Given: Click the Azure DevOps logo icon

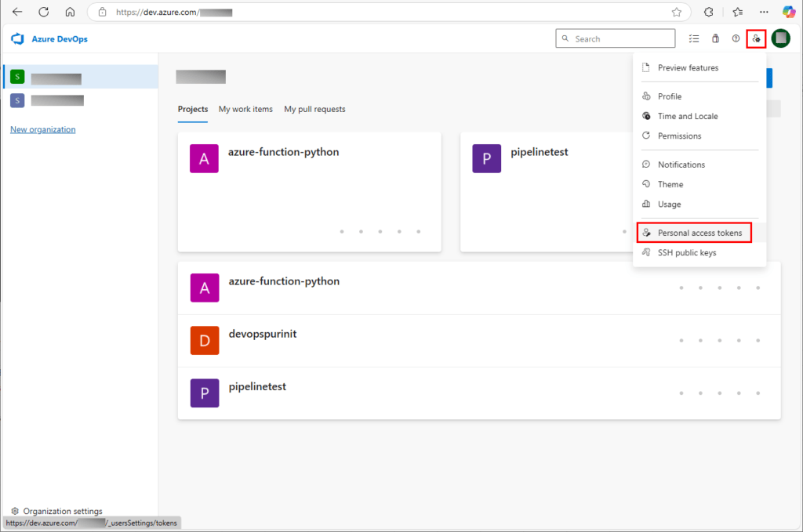Looking at the screenshot, I should coord(17,38).
